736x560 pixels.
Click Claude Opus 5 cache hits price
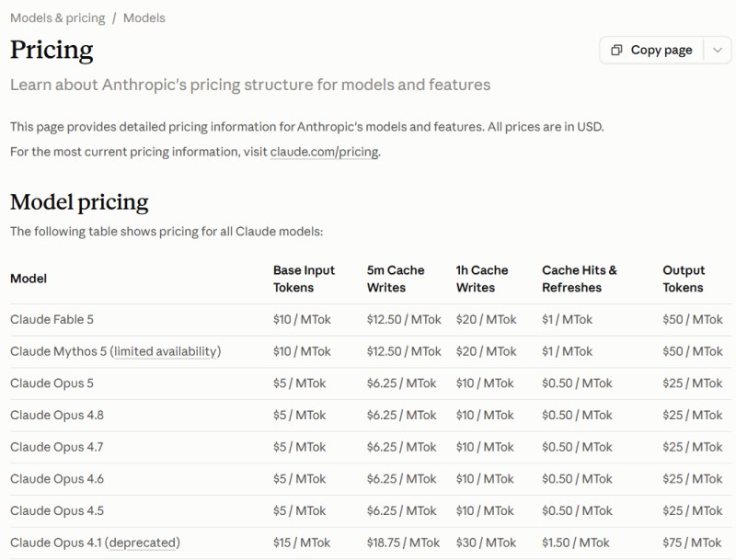(x=577, y=383)
